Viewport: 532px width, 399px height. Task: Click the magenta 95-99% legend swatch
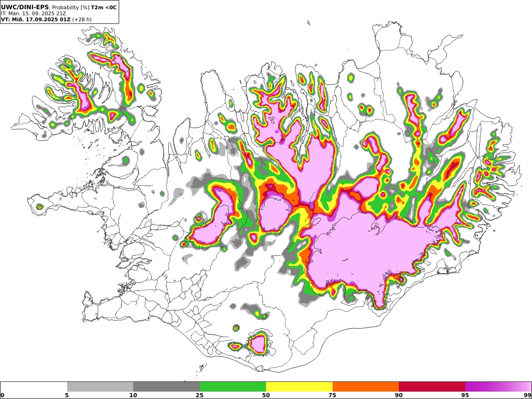(x=498, y=387)
